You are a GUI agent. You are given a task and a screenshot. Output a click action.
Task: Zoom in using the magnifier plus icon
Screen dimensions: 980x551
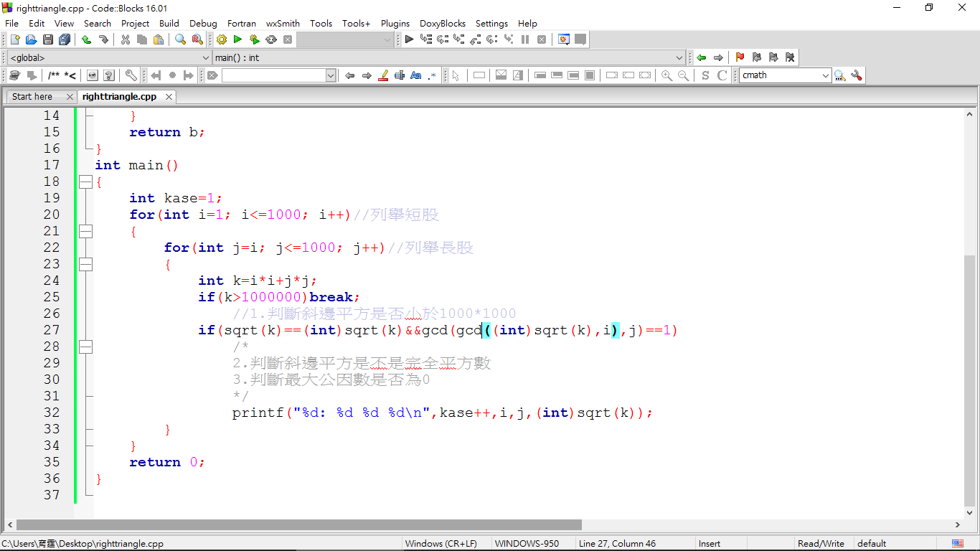(x=666, y=75)
